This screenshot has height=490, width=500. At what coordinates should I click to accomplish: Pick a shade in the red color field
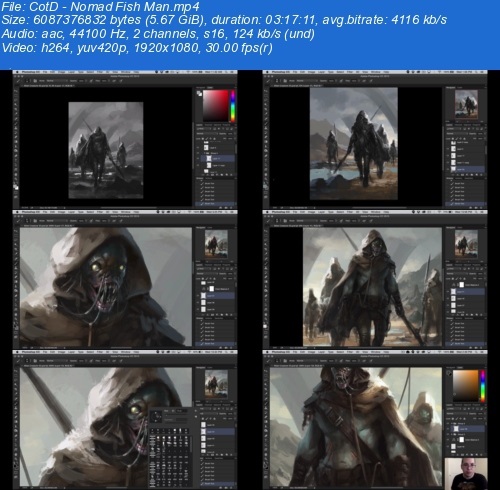coord(216,106)
